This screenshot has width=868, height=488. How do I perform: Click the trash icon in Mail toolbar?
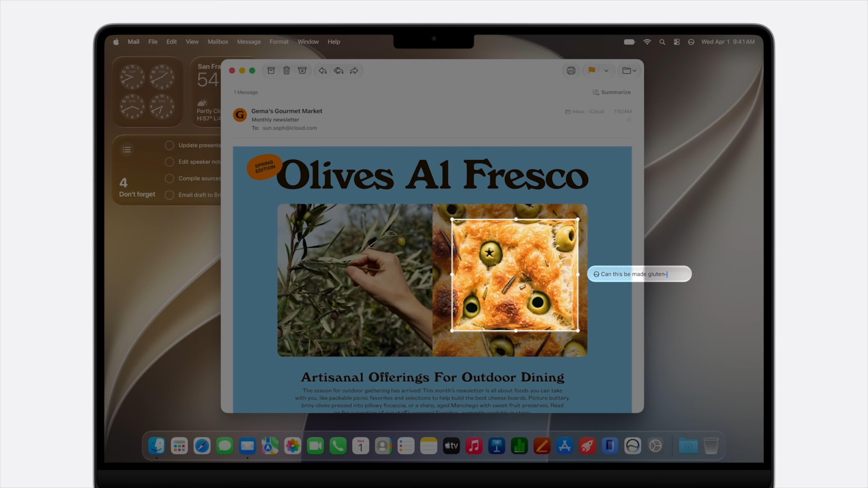(286, 70)
